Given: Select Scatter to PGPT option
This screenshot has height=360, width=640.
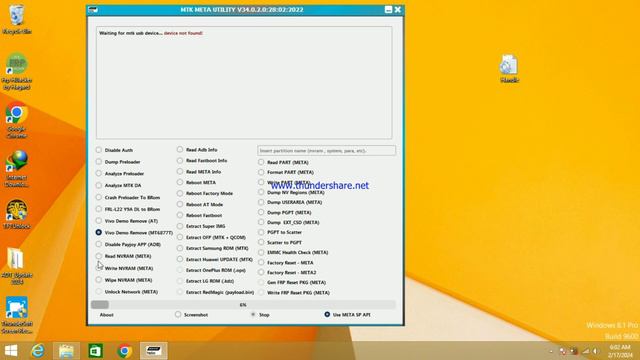Looking at the screenshot, I should point(280,242).
